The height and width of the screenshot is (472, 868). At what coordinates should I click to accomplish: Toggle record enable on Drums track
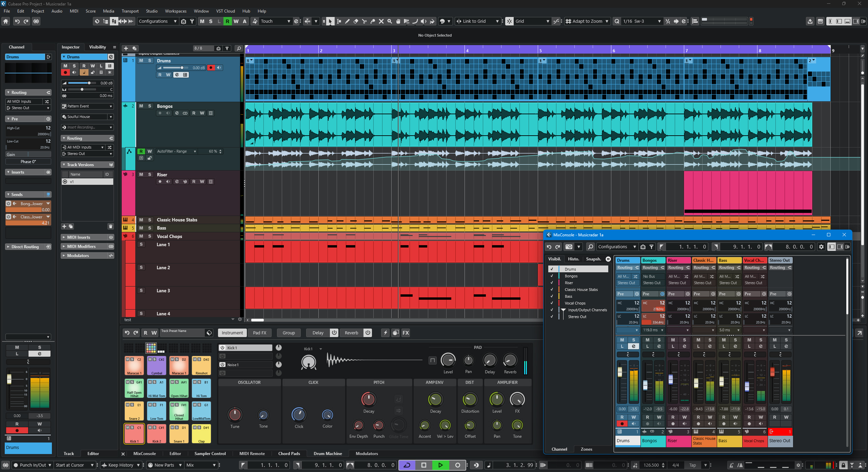pos(211,67)
